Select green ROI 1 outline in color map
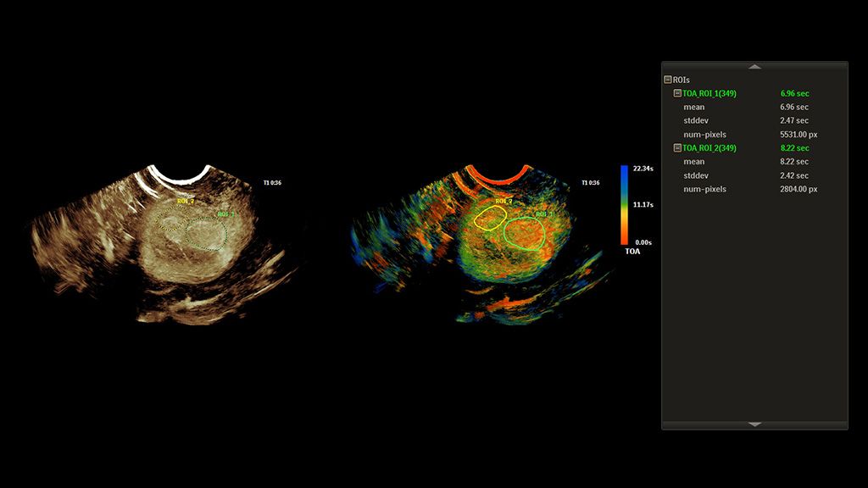Screen dimensions: 868x488 tap(524, 234)
